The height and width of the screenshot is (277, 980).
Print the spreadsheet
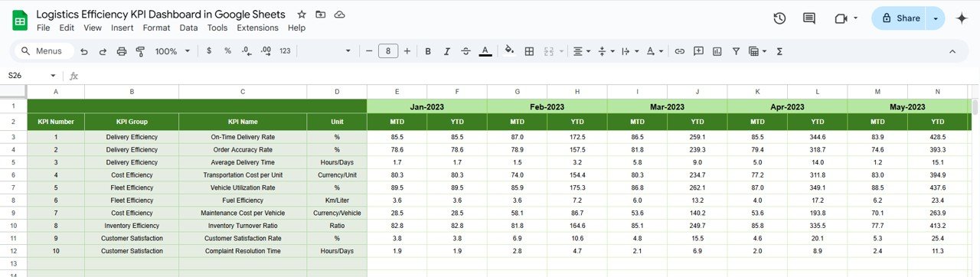(122, 51)
